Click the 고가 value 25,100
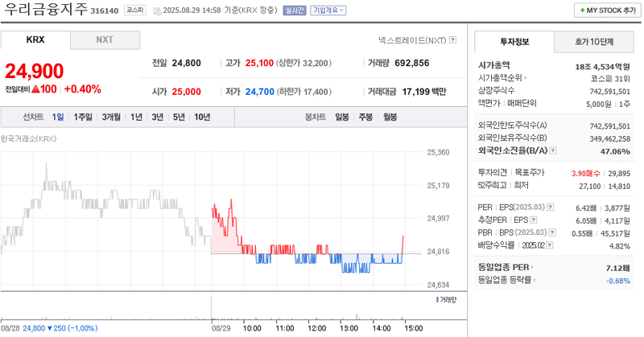 click(x=259, y=64)
